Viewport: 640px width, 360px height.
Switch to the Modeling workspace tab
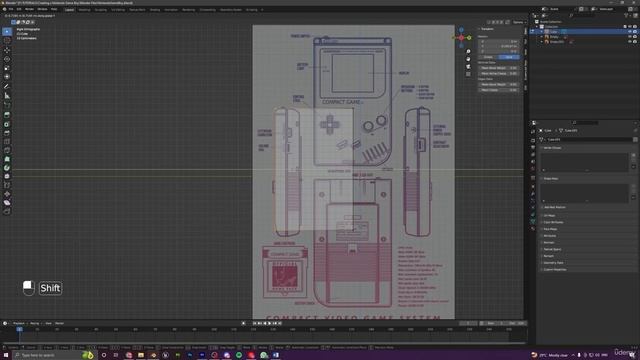tap(84, 9)
